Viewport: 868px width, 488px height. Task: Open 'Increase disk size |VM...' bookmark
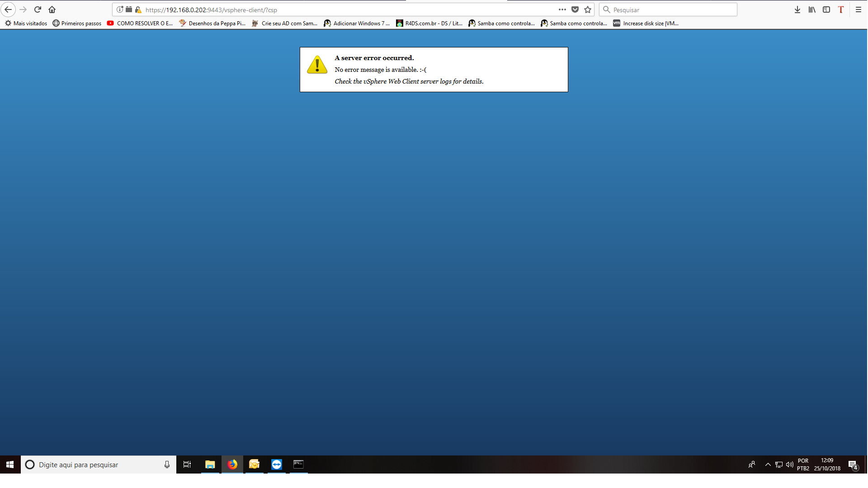tap(646, 23)
